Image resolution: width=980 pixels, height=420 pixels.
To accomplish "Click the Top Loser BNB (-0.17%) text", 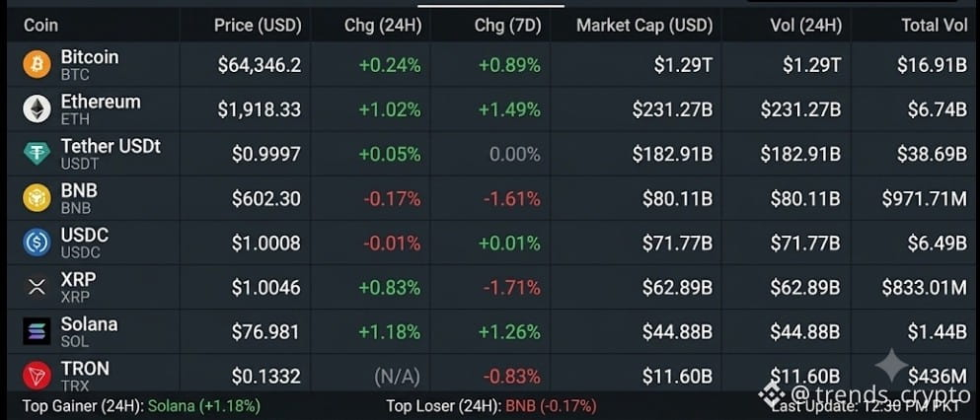I will 551,406.
